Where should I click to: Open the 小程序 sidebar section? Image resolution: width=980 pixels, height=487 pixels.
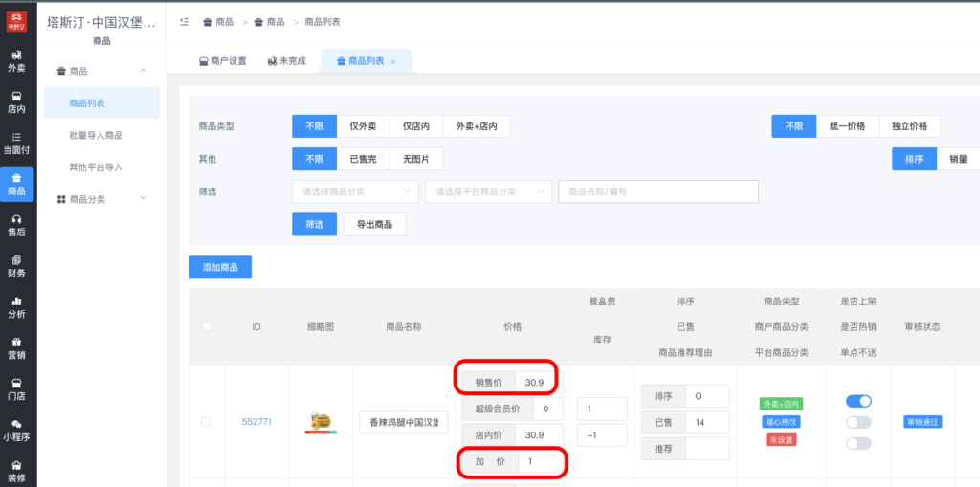(17, 431)
